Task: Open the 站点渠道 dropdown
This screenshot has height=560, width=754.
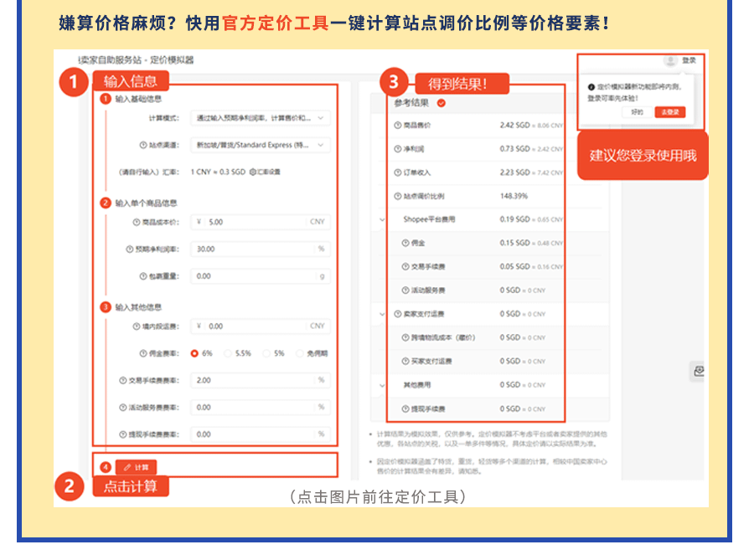Action: tap(259, 145)
